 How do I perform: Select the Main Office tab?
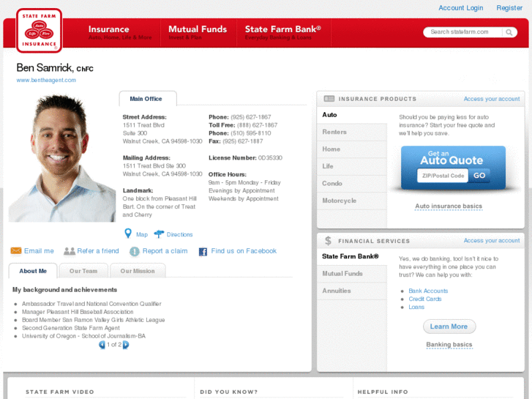pos(148,99)
